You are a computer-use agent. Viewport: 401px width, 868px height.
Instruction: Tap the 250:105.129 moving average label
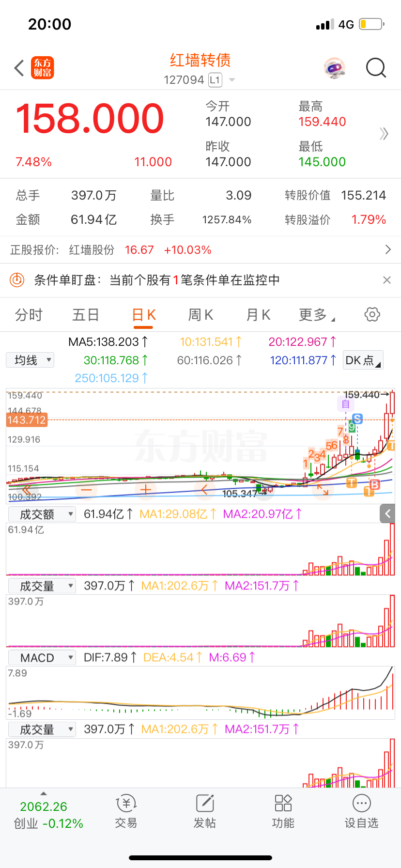[x=111, y=378]
